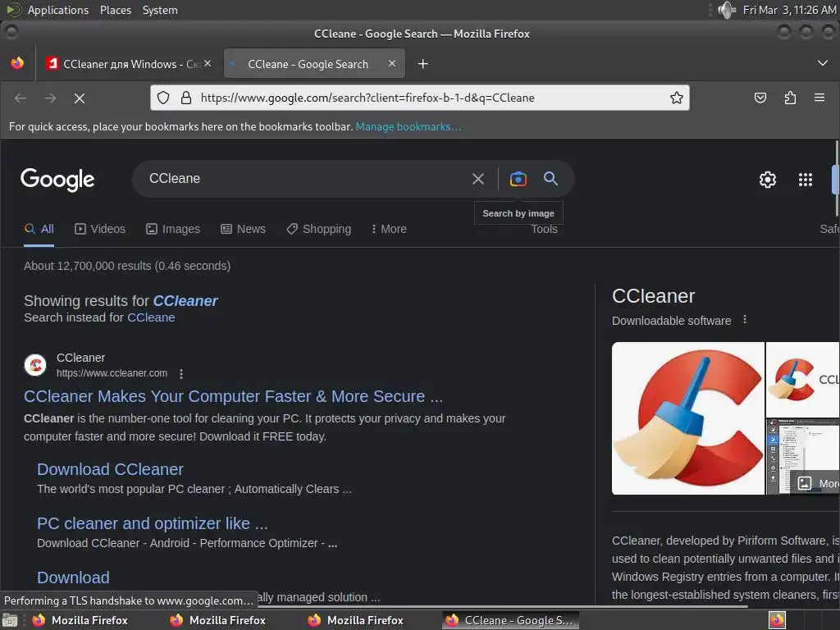Open a new tab with the plus button
840x630 pixels.
pyautogui.click(x=422, y=64)
